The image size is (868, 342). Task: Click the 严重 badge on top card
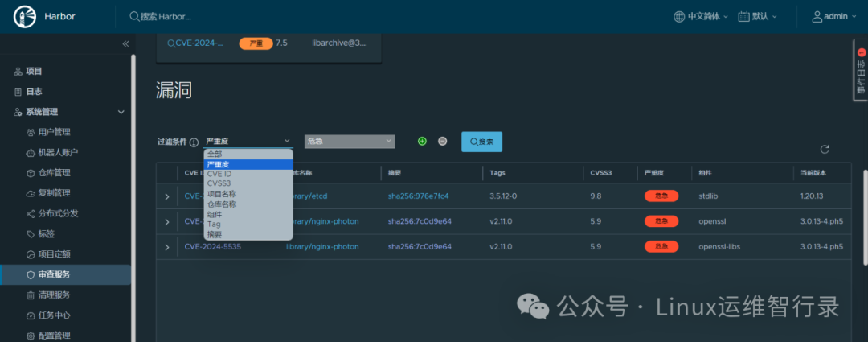[256, 43]
